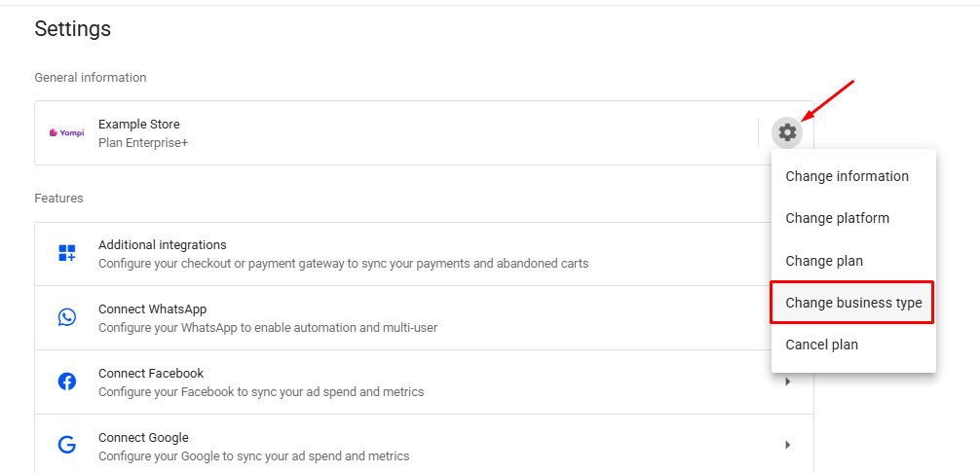Click the Facebook icon
The width and height of the screenshot is (980, 473).
pos(67,382)
